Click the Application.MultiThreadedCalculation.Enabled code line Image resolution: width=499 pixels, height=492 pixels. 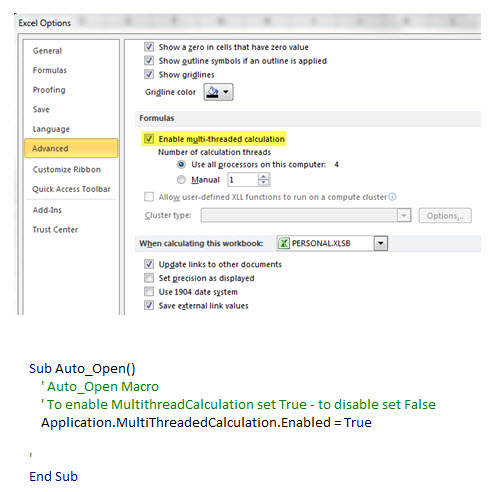(206, 423)
